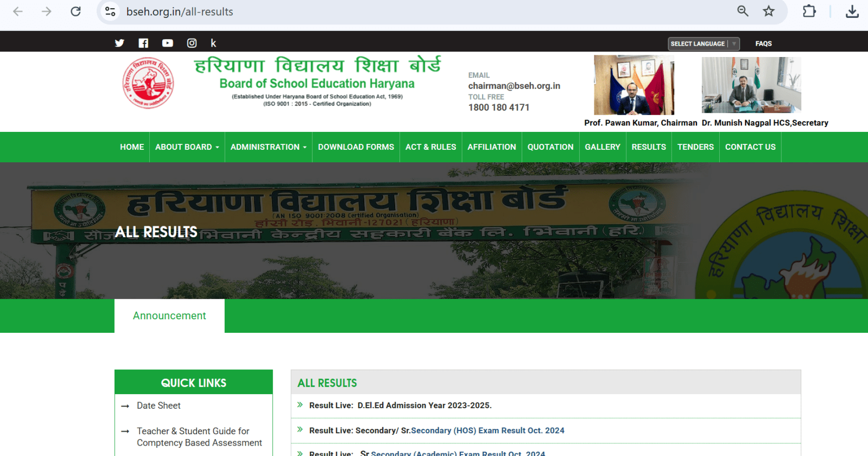Viewport: 868px width, 456px height.
Task: Expand the Administration dropdown menu
Action: point(268,147)
